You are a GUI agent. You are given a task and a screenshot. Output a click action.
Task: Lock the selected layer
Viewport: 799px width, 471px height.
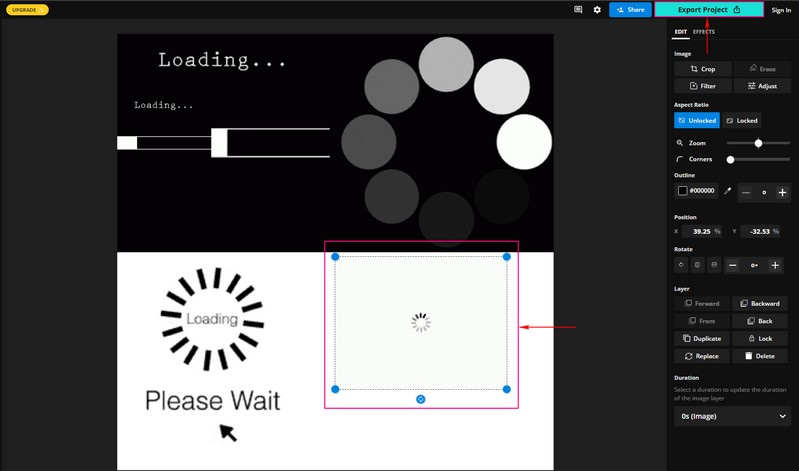(759, 338)
